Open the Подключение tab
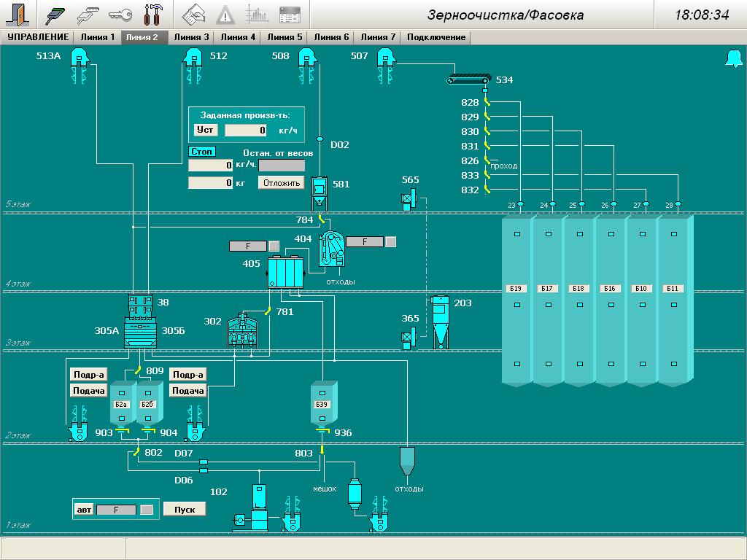The width and height of the screenshot is (747, 560). (x=436, y=37)
